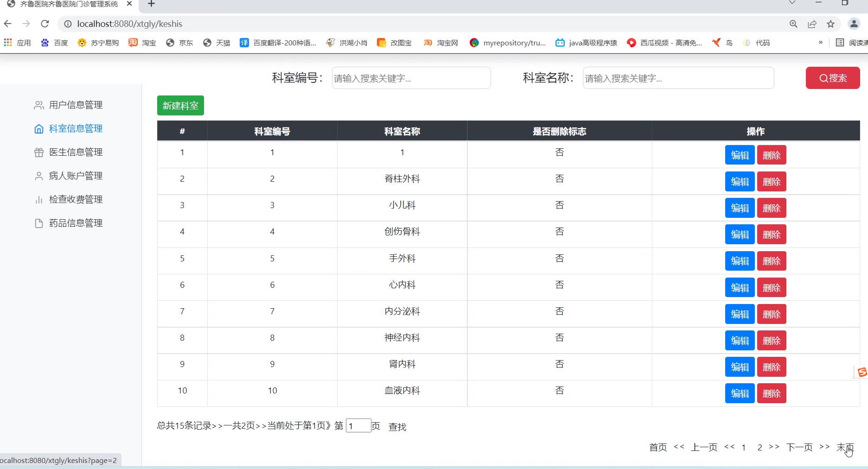Click the 上一页 pagination link
This screenshot has width=868, height=469.
[x=704, y=447]
